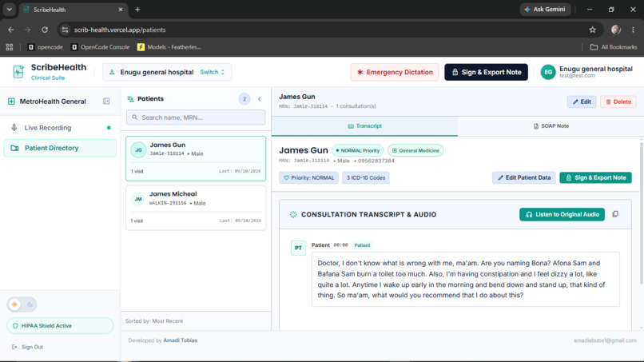
Task: Play Listen to Original Audio
Action: [x=562, y=214]
